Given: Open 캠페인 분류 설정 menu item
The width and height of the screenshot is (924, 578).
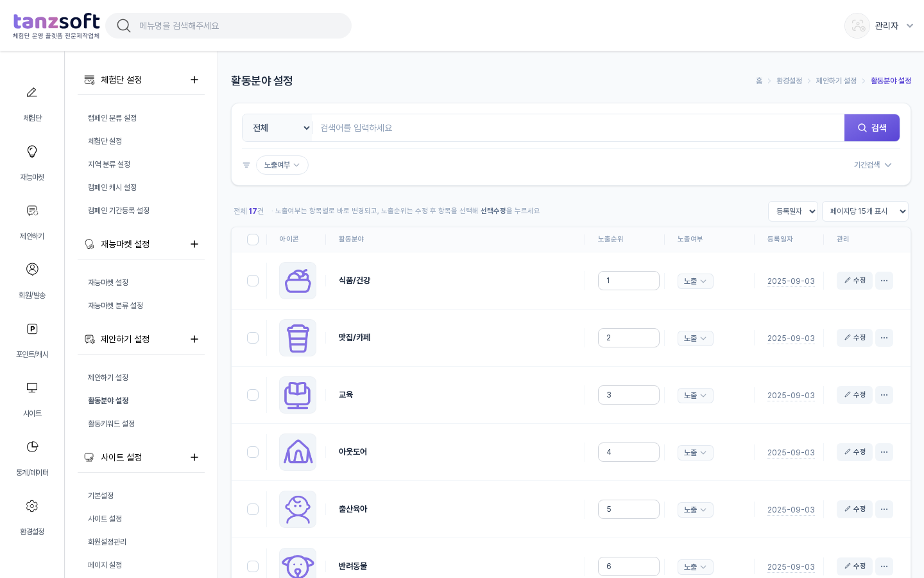Looking at the screenshot, I should [x=112, y=118].
